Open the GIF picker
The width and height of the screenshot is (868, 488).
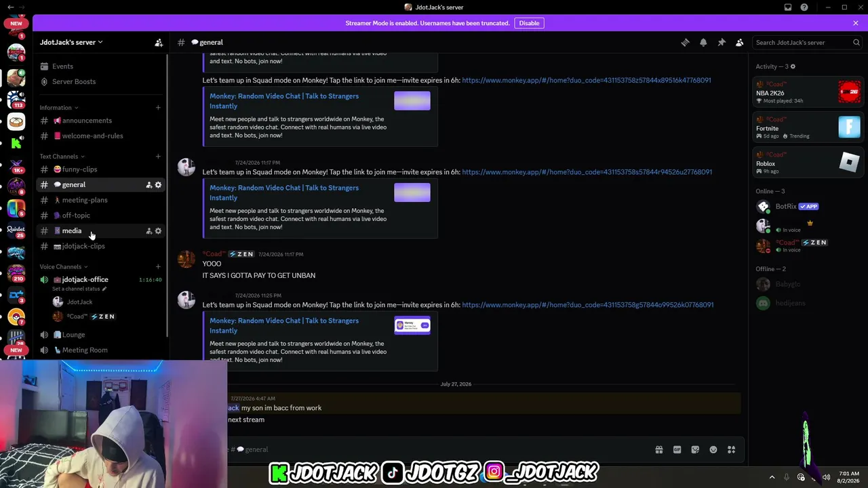(677, 449)
